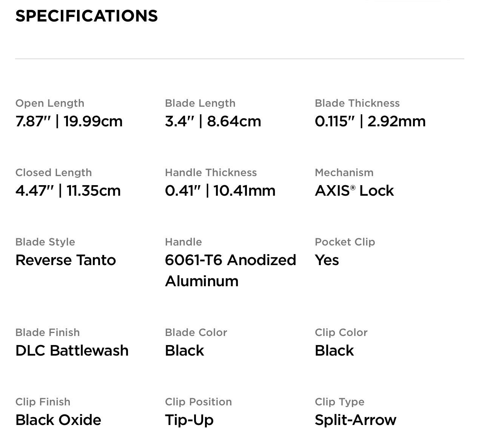Viewport: 490px width, 448px height.
Task: Click the SPECIFICATIONS heading
Action: point(86,16)
